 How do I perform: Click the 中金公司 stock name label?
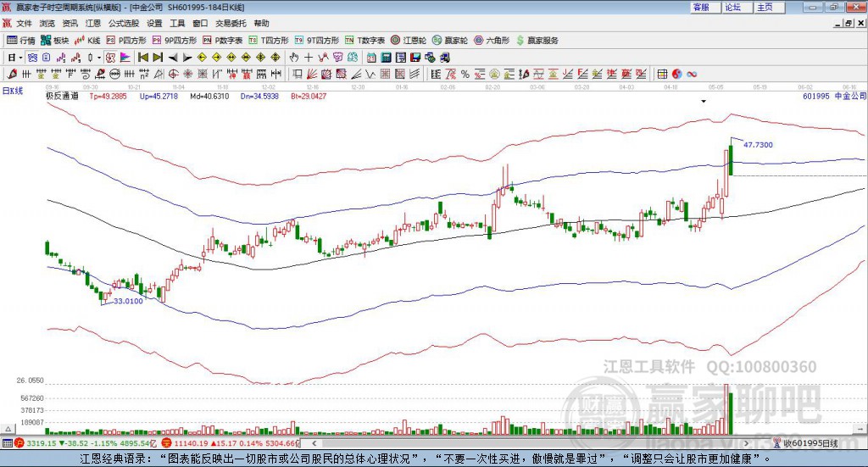[x=849, y=97]
